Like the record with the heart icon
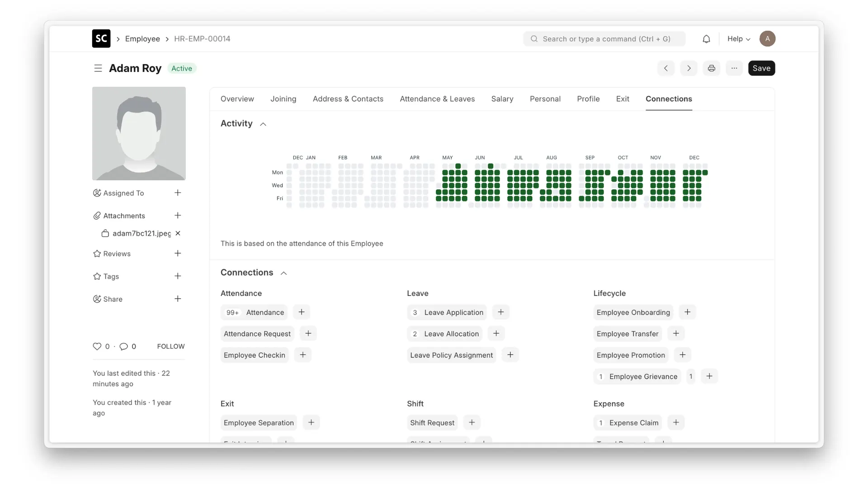This screenshot has width=868, height=488. tap(97, 346)
